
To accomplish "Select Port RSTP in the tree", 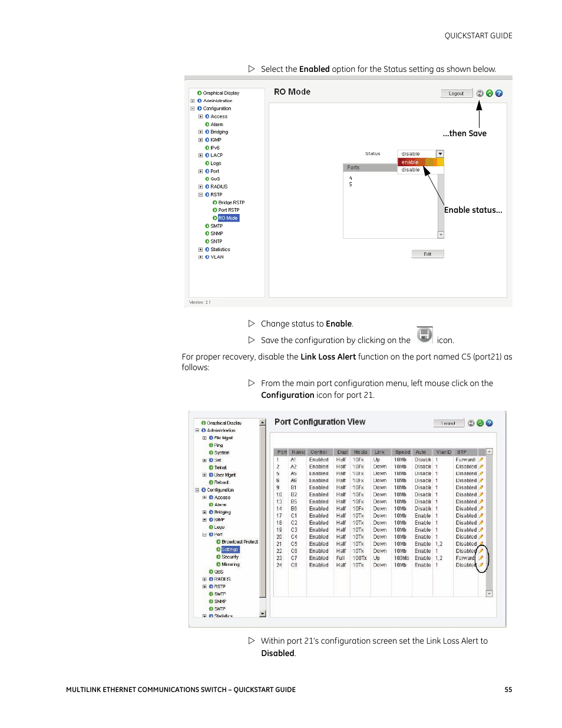I will click(229, 210).
